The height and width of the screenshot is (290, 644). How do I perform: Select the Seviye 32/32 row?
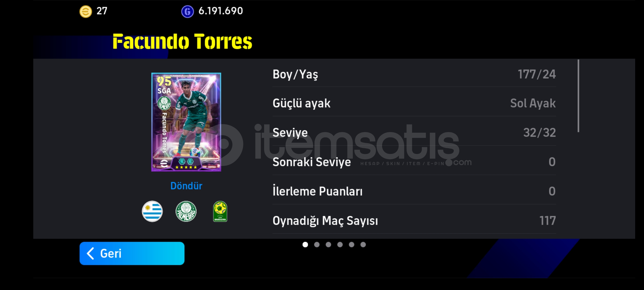[x=414, y=132]
